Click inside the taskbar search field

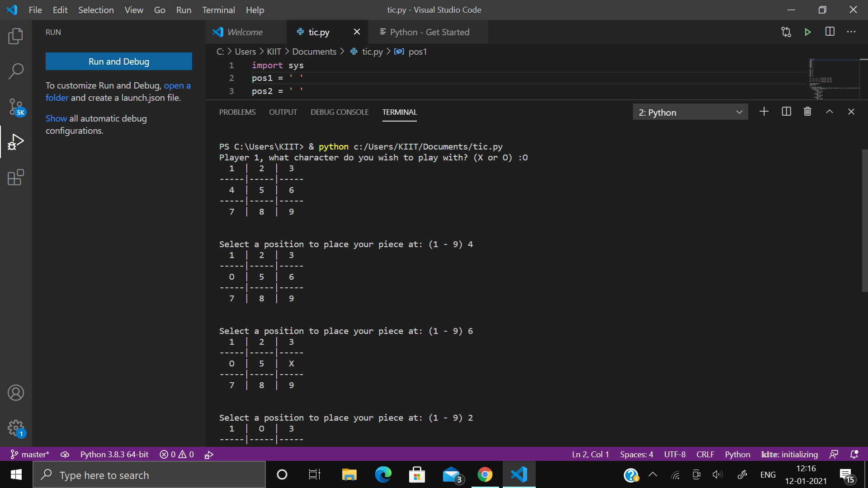[149, 475]
